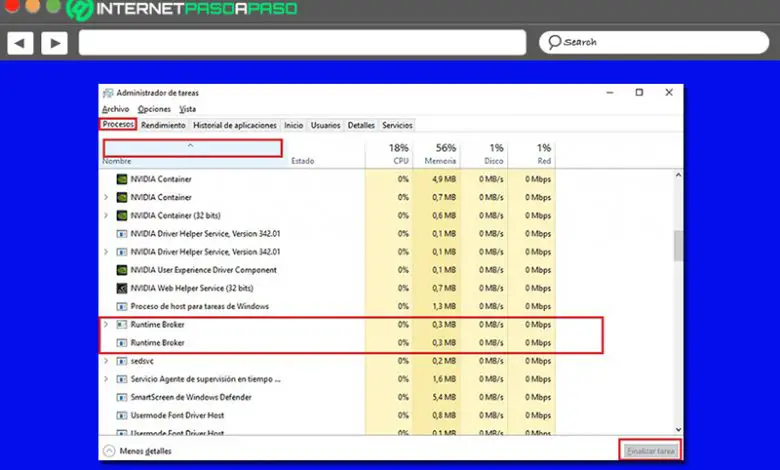Minimize the Administrador de tareas window
Image resolution: width=780 pixels, height=470 pixels.
click(609, 93)
